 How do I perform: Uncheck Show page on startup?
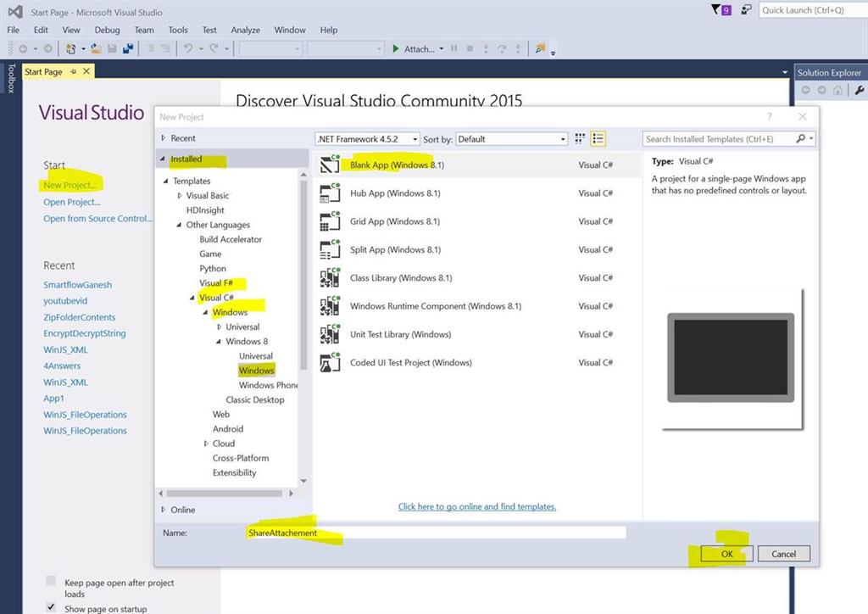point(51,607)
